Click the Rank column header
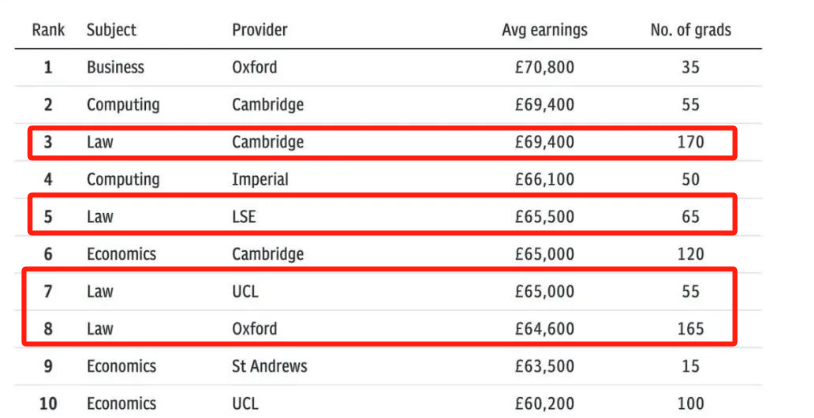Image resolution: width=814 pixels, height=418 pixels. 48,30
